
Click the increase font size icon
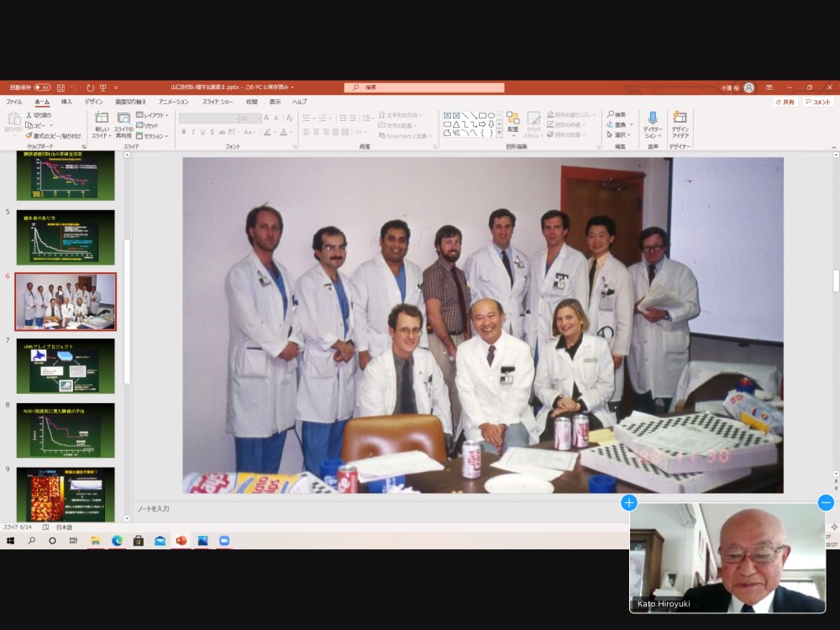point(267,118)
